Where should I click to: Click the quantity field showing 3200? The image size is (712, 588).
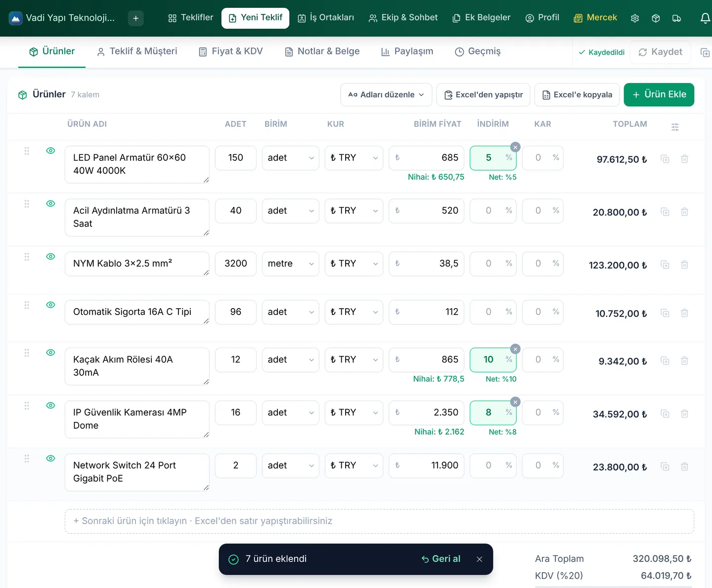tap(236, 264)
